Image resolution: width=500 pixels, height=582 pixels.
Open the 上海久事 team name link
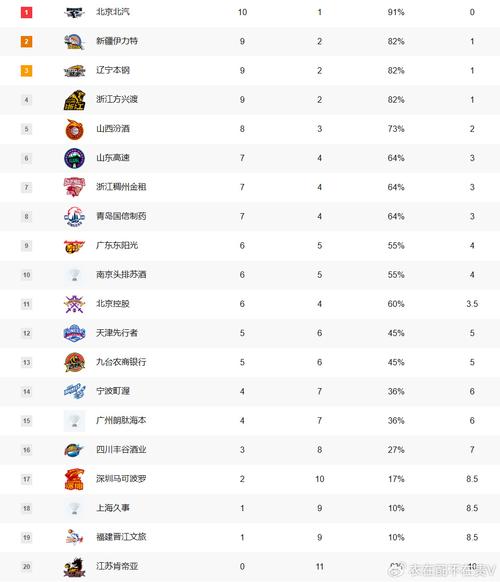(113, 508)
